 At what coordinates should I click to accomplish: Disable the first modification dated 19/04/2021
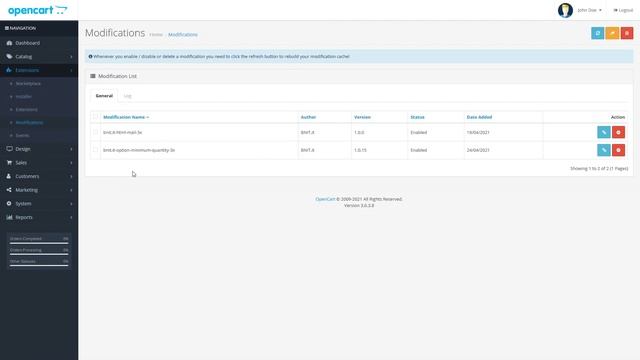click(618, 132)
